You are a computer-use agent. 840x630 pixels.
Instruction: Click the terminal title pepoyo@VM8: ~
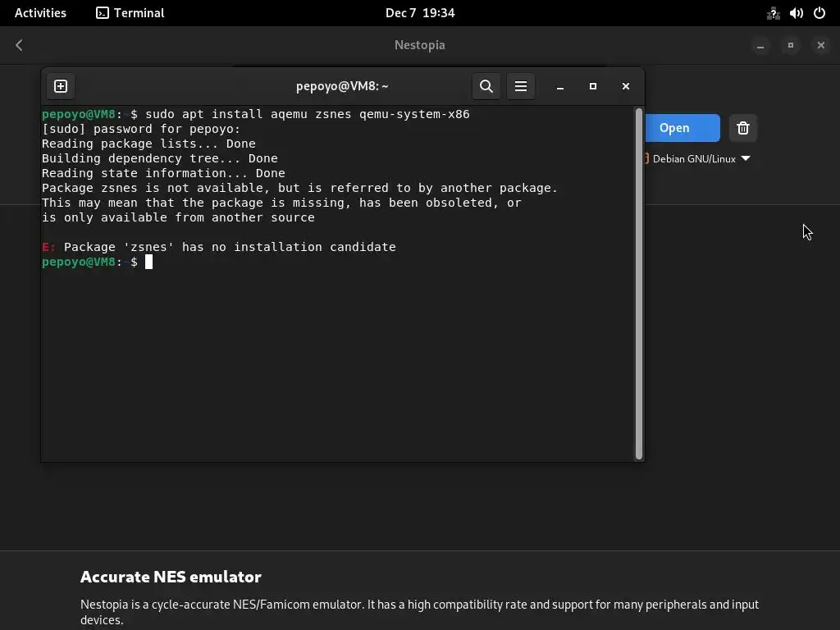click(x=342, y=86)
